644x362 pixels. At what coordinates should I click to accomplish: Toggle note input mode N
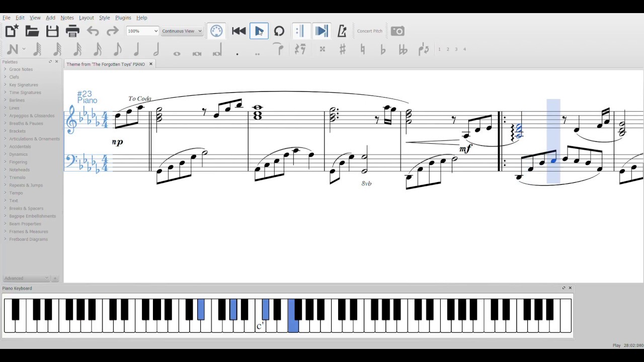(13, 49)
